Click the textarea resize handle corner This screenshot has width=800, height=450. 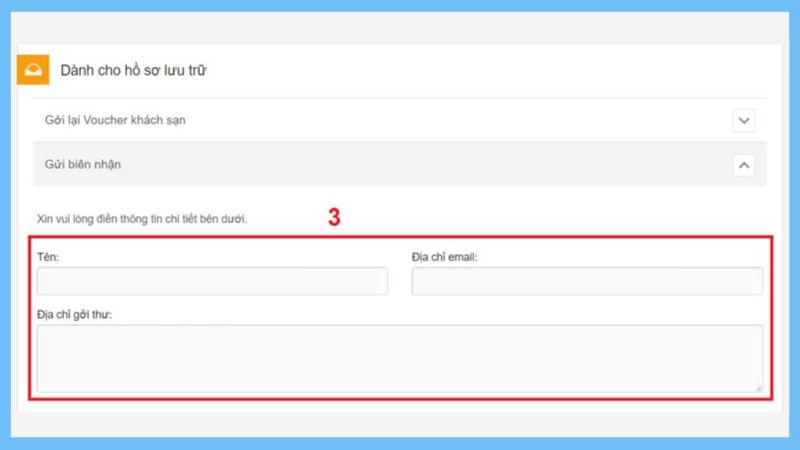point(759,388)
